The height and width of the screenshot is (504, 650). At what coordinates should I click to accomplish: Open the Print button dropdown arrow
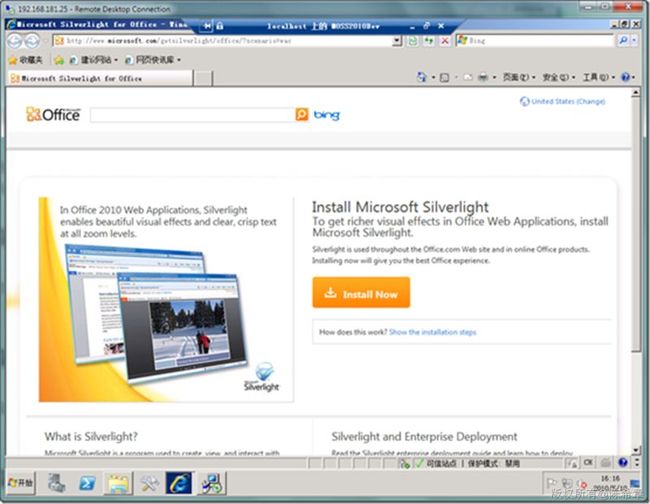click(494, 77)
